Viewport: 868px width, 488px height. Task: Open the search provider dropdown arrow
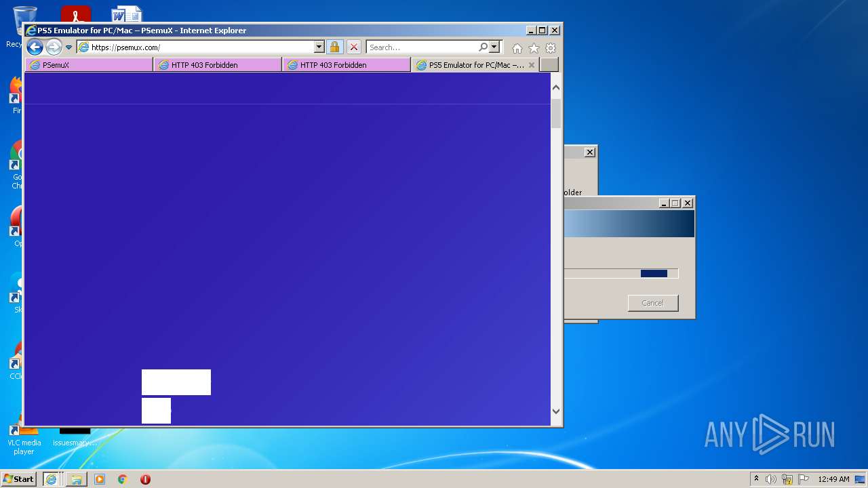[x=494, y=47]
